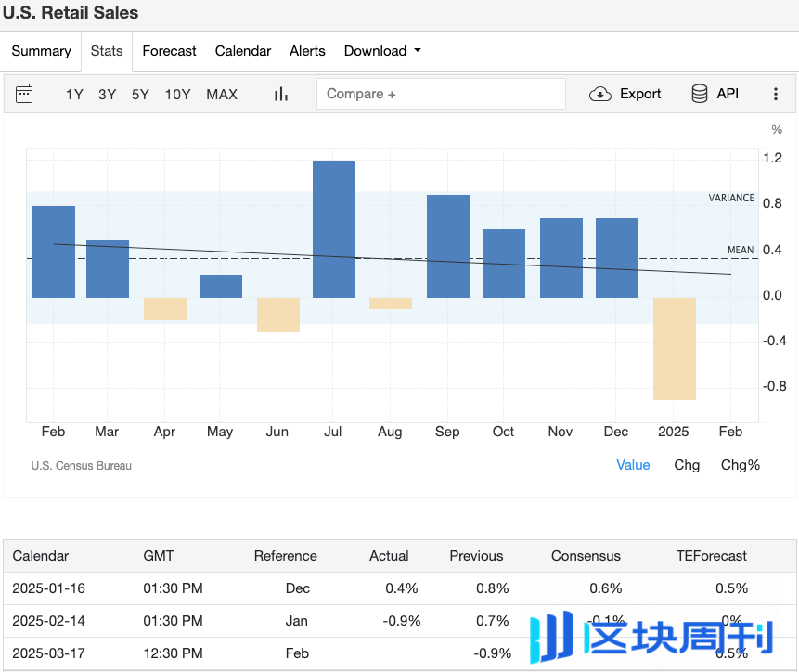Screen dimensions: 799x672
Task: Click the Export label
Action: point(640,94)
